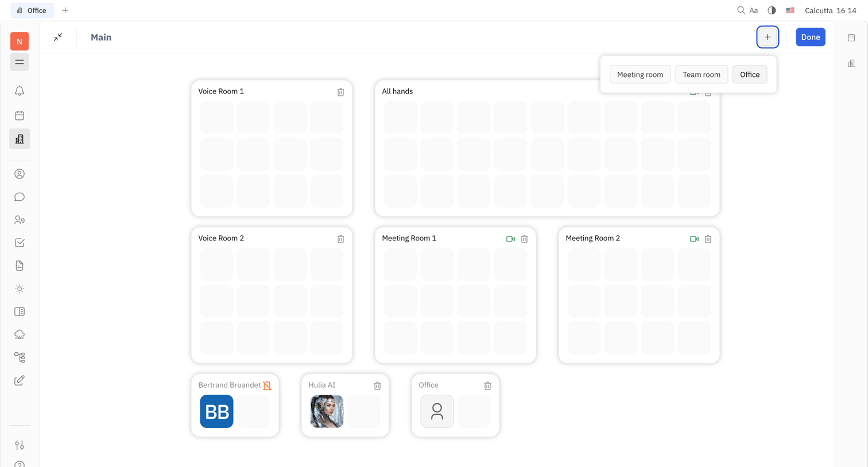Select the office building icon in left sidebar

(x=20, y=139)
